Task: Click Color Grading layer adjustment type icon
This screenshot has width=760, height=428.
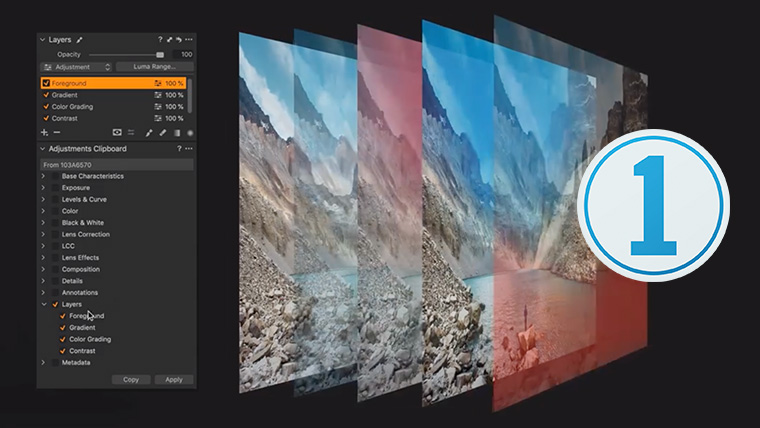Action: pyautogui.click(x=158, y=107)
